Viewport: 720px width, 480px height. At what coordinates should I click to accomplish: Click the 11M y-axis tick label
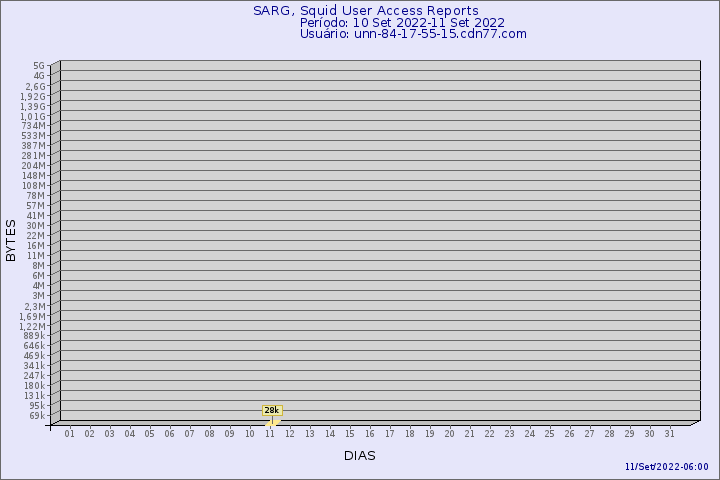[x=36, y=256]
